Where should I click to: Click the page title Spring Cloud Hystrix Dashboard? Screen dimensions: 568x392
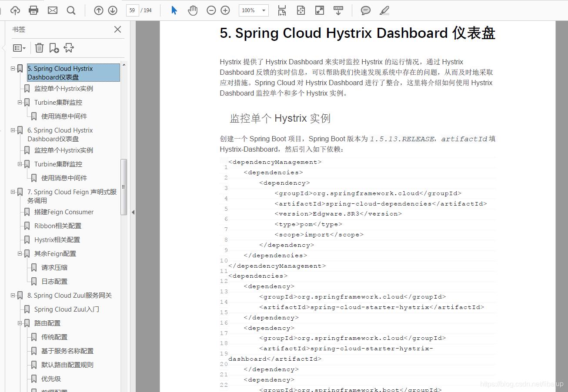click(358, 33)
